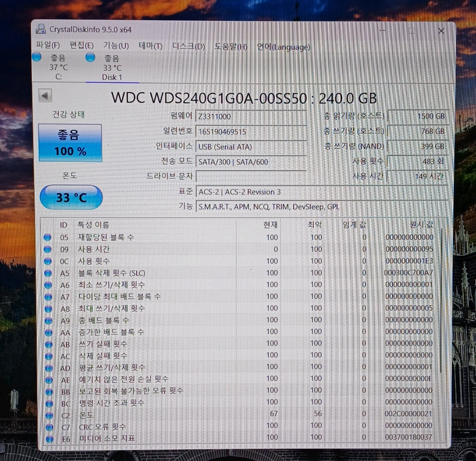Click raw value 000300C700A7
The image size is (476, 461).
[x=408, y=272]
